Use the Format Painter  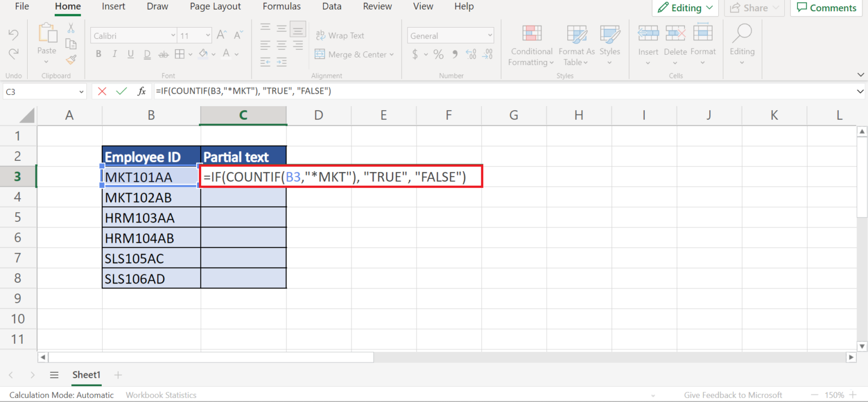tap(71, 59)
